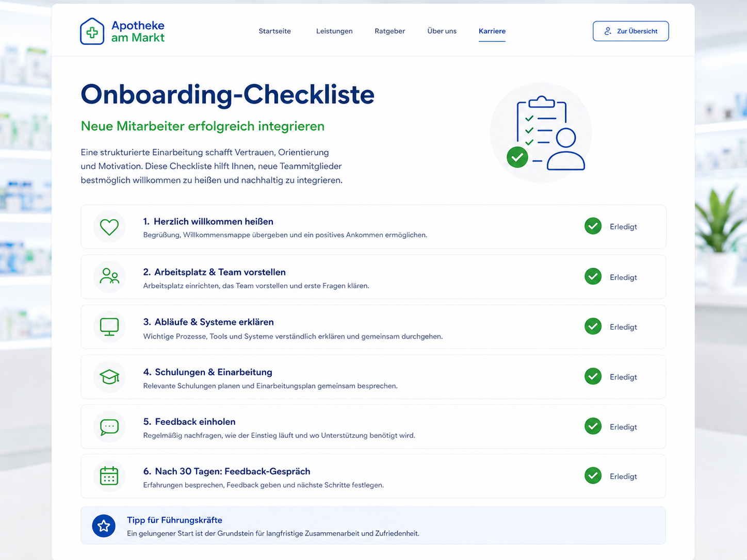Click the Onboarding-Checkliste page title

228,94
